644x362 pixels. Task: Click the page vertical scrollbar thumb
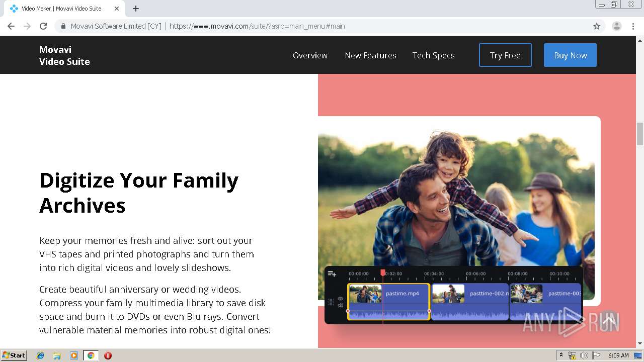click(640, 133)
